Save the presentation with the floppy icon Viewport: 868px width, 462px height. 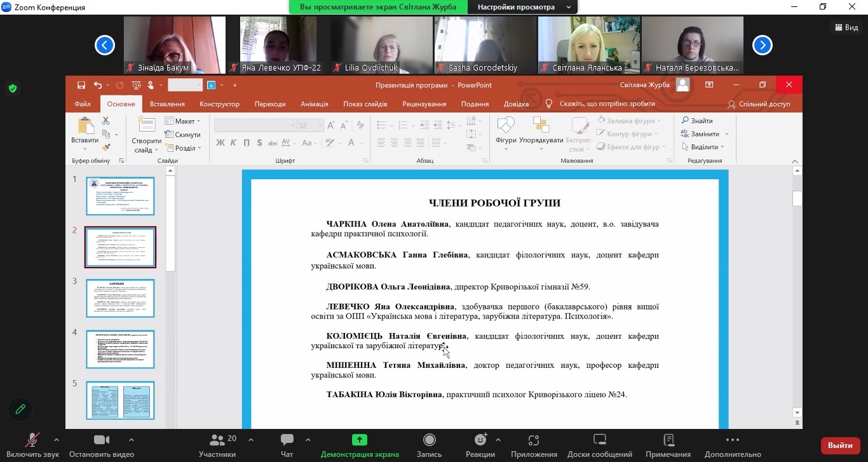click(x=81, y=85)
